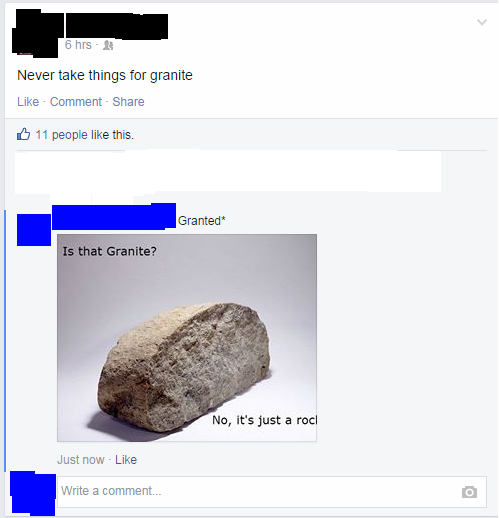Image resolution: width=499 pixels, height=518 pixels.
Task: Focus the 'Write a comment...' field
Action: (x=272, y=492)
